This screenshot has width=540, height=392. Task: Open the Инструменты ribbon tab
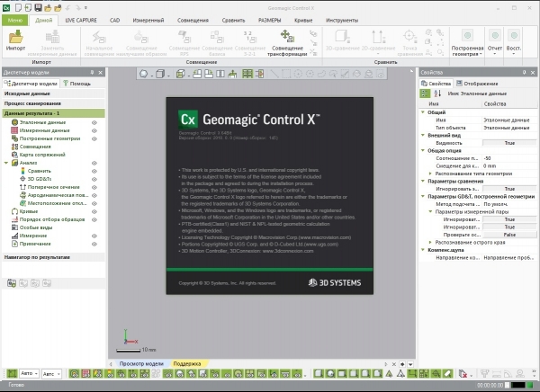342,21
